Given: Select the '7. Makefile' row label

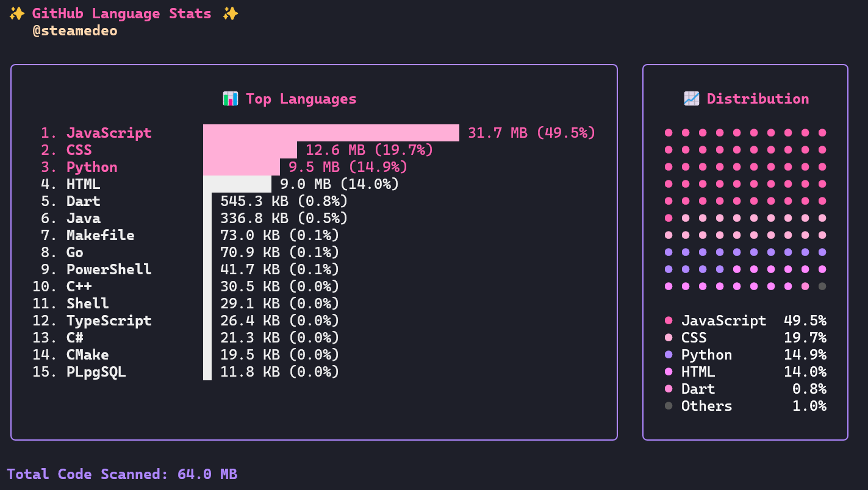Looking at the screenshot, I should pos(88,235).
